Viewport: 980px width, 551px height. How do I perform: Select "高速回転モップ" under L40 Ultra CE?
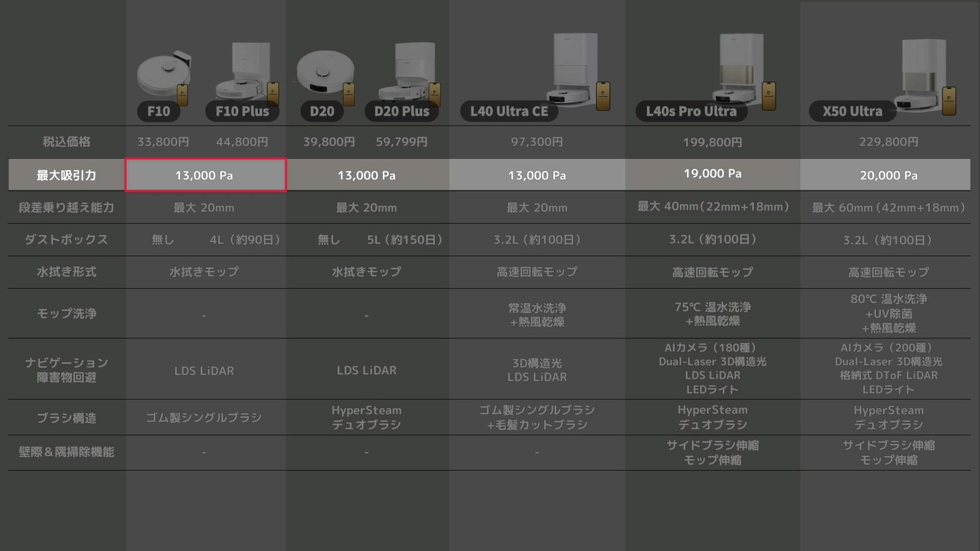coord(537,272)
